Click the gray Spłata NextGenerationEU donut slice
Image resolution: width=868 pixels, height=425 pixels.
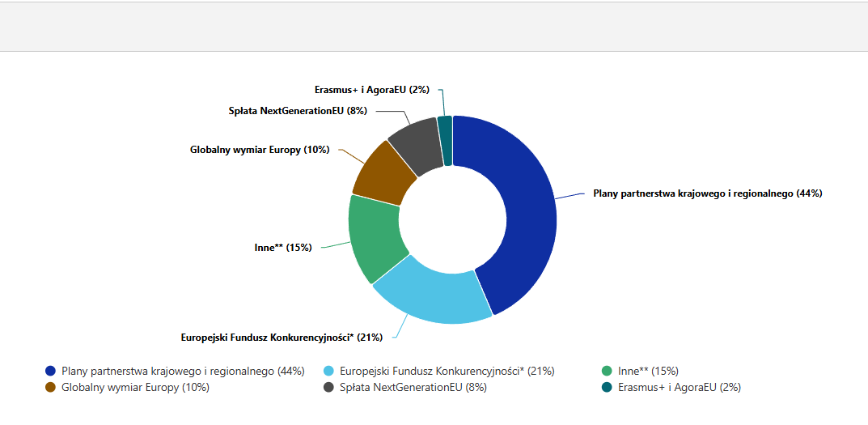pos(413,144)
